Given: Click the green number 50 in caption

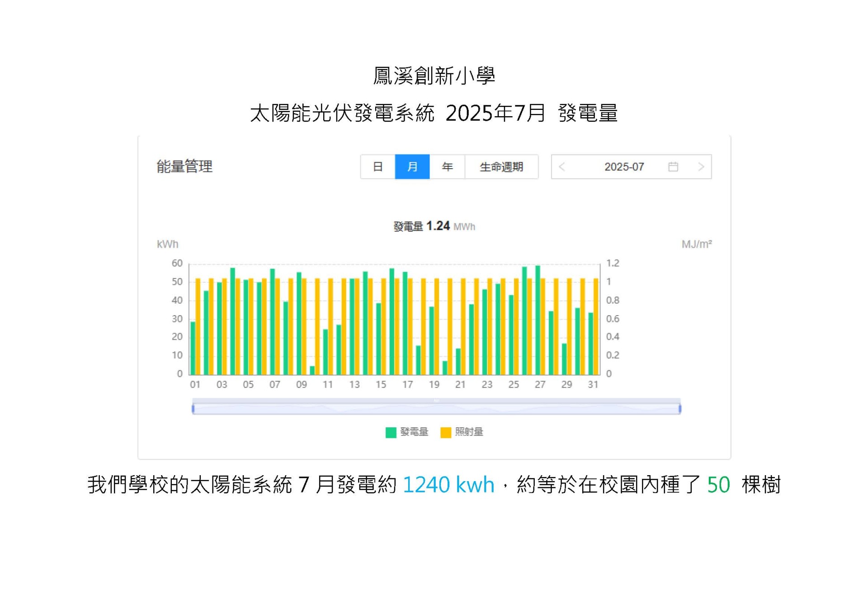Looking at the screenshot, I should [x=718, y=484].
